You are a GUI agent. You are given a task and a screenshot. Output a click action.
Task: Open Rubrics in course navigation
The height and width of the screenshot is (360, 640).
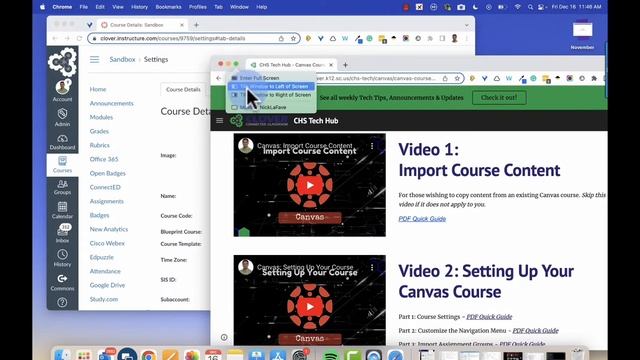tap(100, 145)
